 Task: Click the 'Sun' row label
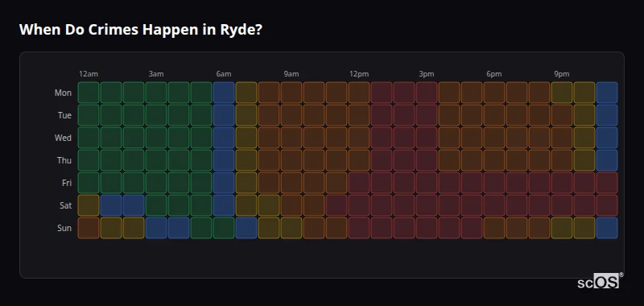pyautogui.click(x=64, y=228)
